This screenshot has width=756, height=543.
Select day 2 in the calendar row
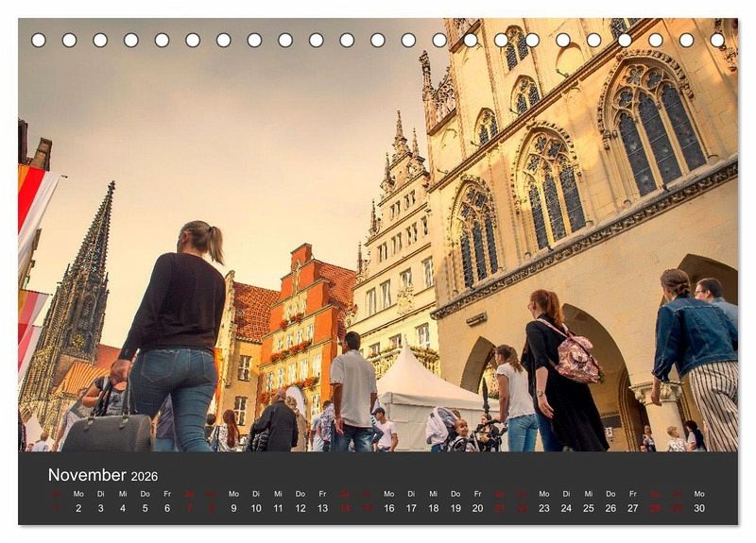pos(78,508)
